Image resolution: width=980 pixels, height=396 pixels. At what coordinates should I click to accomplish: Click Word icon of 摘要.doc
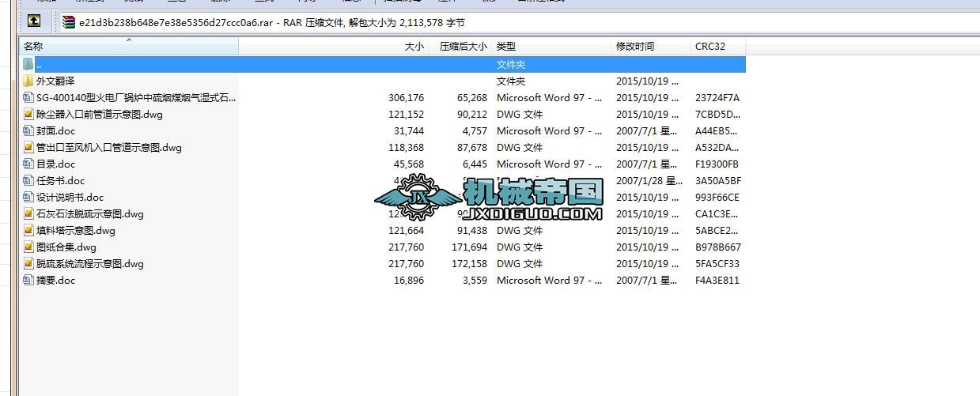tap(28, 280)
